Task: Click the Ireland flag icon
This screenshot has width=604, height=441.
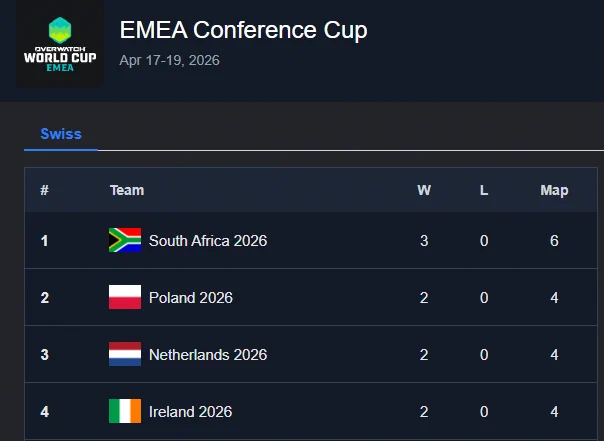Action: coord(125,411)
